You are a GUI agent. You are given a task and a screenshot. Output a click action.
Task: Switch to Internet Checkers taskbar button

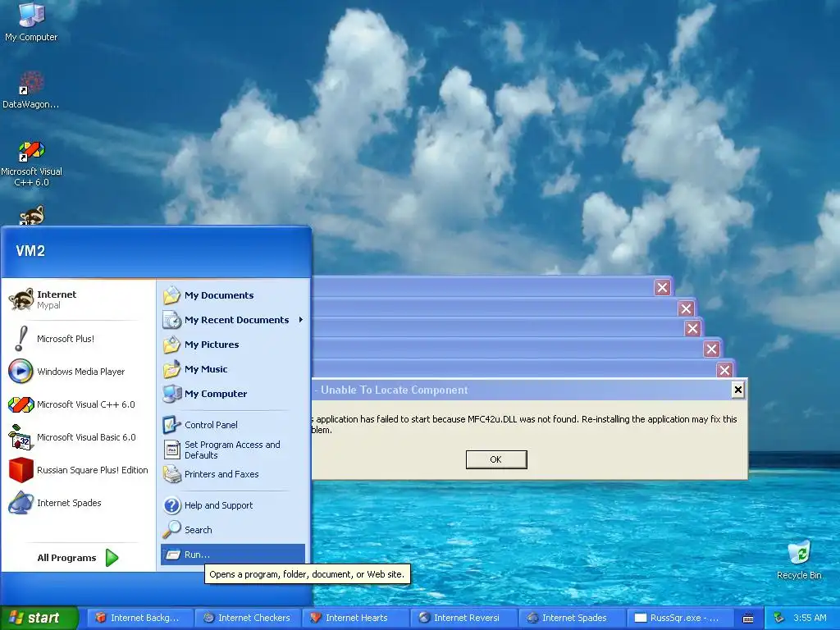pyautogui.click(x=248, y=618)
